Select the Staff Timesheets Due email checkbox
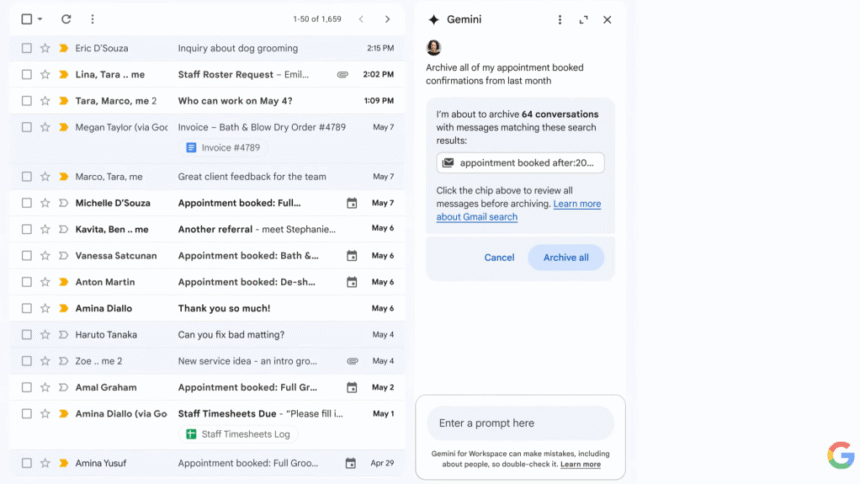 click(26, 414)
